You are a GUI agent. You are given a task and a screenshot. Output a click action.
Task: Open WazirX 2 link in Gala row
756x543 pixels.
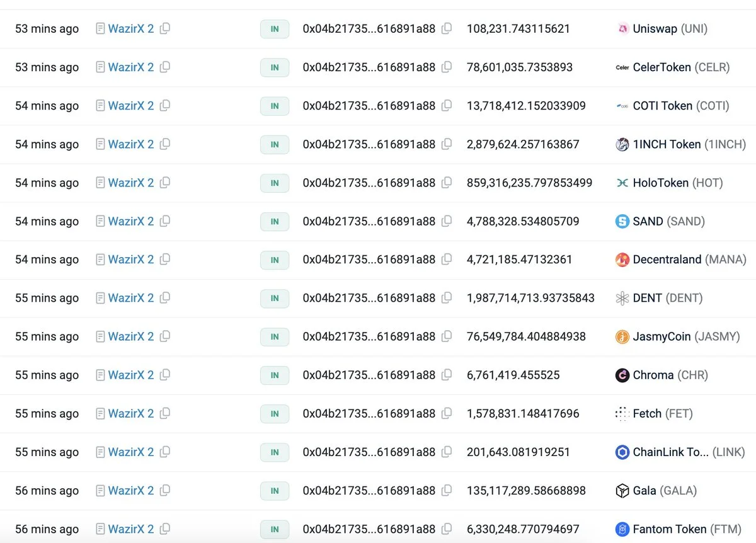coord(131,489)
